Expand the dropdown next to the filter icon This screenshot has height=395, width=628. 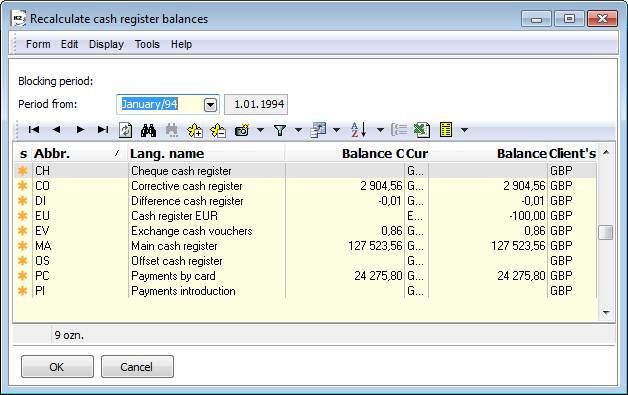(x=298, y=130)
